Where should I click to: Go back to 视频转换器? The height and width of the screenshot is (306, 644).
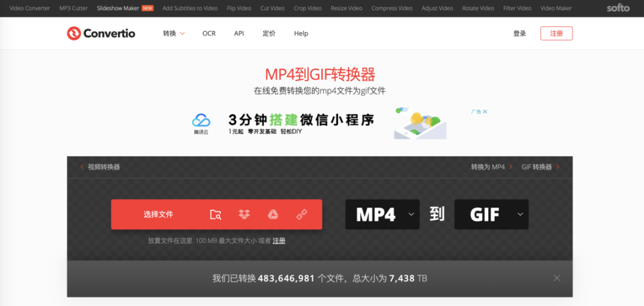click(x=101, y=167)
